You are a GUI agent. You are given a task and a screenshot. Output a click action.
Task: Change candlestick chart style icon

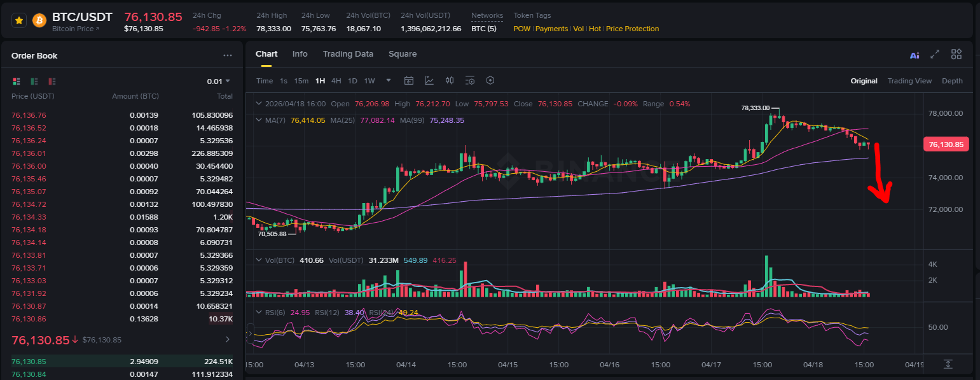[450, 81]
